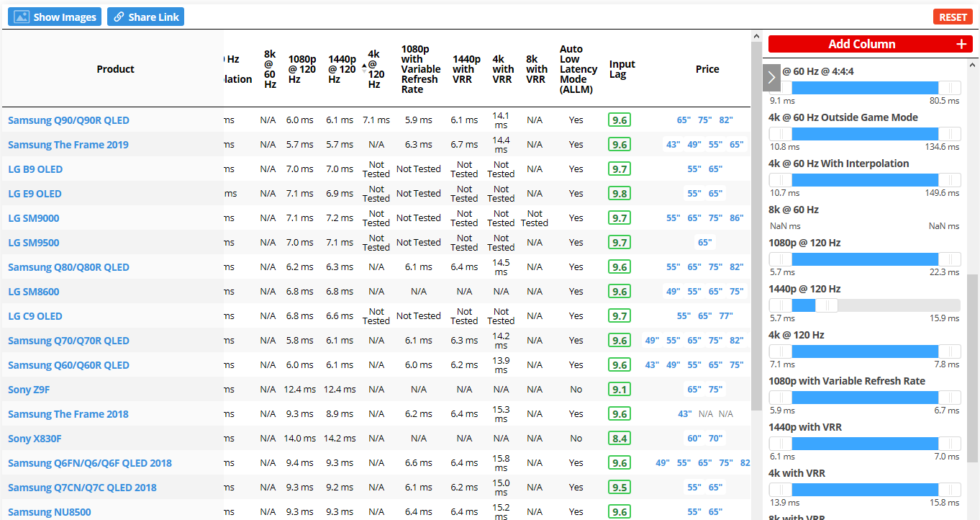The width and height of the screenshot is (980, 520).
Task: Open Samsung Q6FN/Q6/Q6F QLED 2018 link
Action: click(90, 463)
